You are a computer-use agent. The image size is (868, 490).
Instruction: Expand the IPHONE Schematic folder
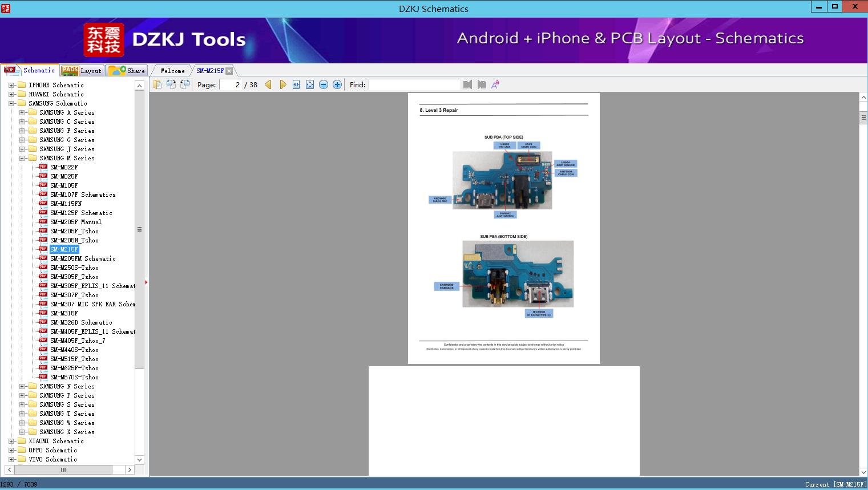point(11,85)
